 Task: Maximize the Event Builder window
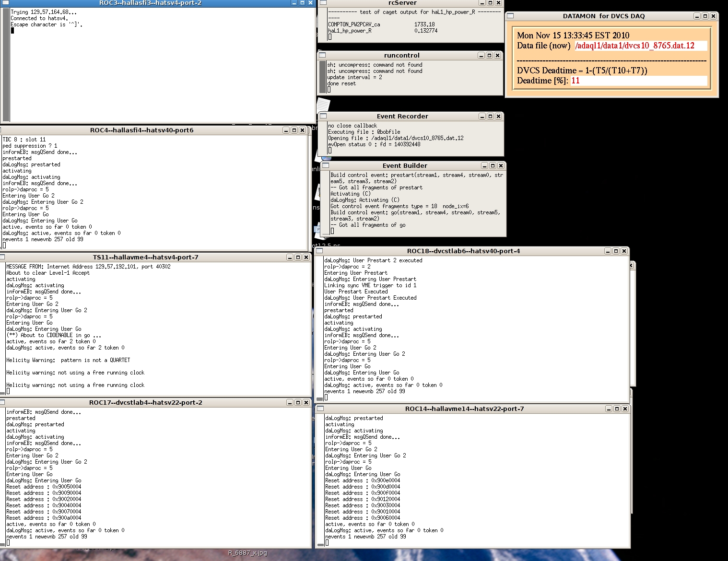click(493, 165)
